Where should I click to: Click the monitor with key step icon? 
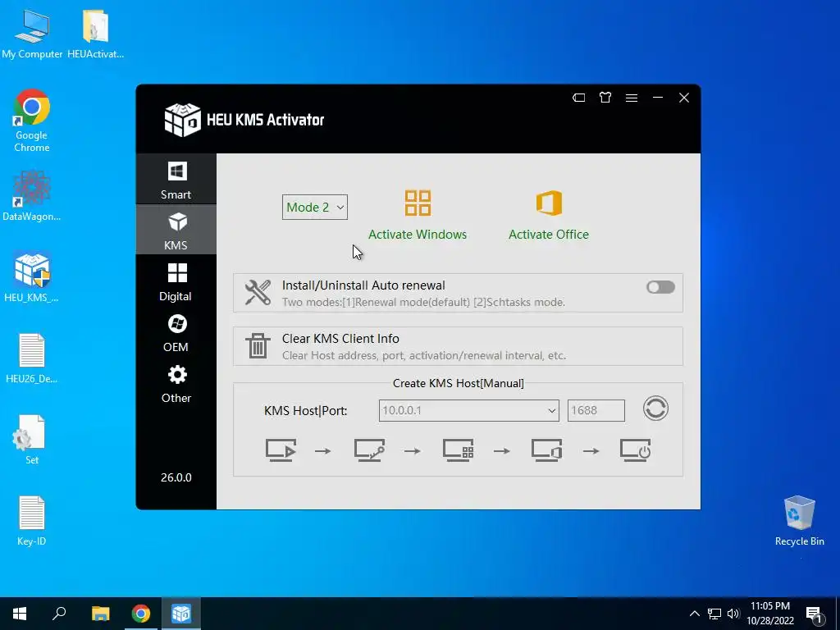coord(369,450)
